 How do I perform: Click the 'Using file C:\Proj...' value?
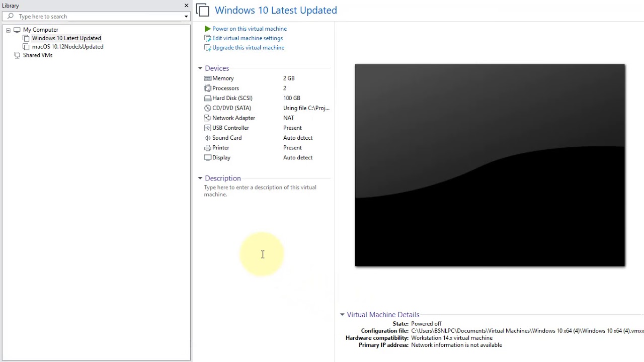pyautogui.click(x=306, y=108)
